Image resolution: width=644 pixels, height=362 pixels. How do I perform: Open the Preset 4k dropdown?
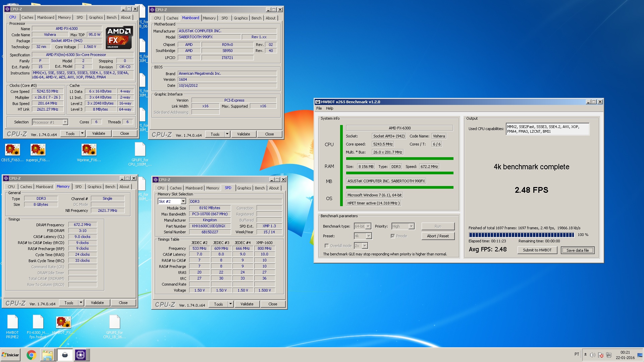[x=363, y=236]
